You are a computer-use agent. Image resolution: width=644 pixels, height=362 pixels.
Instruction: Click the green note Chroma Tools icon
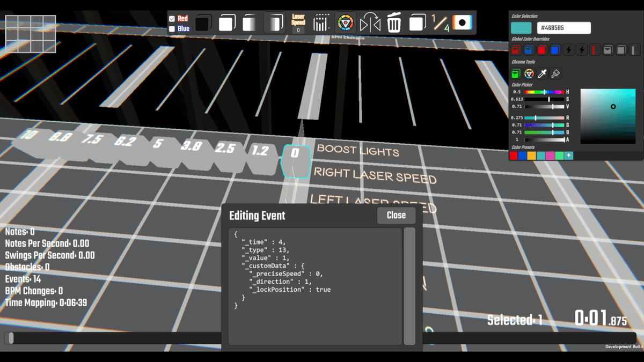pos(516,73)
